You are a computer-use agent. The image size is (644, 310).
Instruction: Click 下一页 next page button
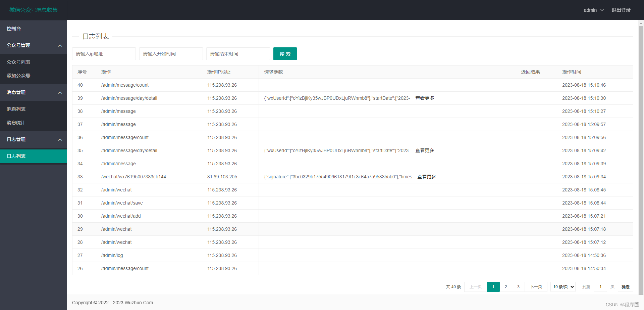click(x=536, y=287)
